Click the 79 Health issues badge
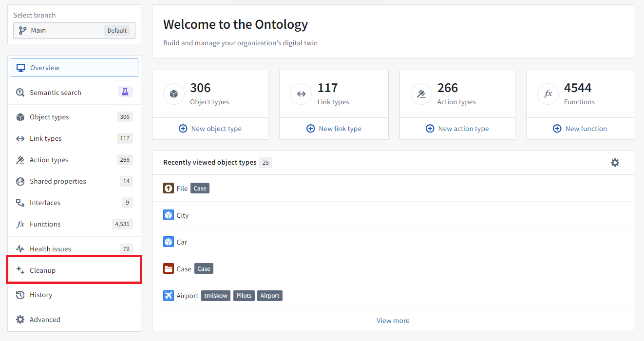This screenshot has width=644, height=341. pos(127,249)
